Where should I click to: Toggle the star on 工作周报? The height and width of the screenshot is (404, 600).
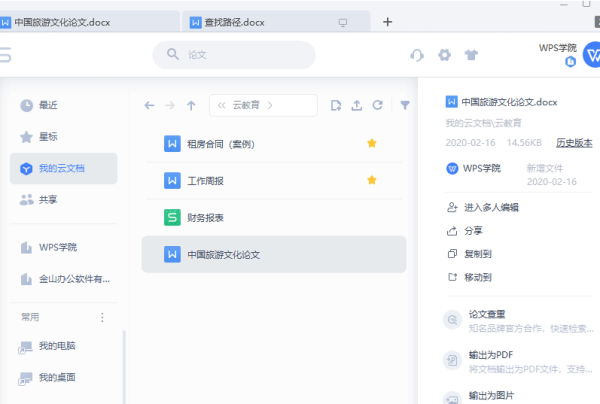[372, 180]
